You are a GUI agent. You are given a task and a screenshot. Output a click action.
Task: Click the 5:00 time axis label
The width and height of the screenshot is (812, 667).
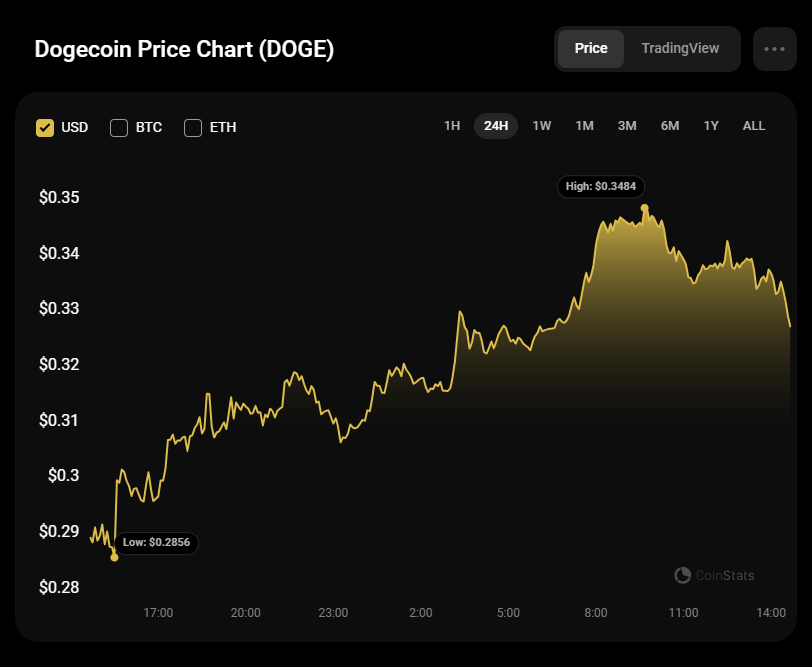508,613
